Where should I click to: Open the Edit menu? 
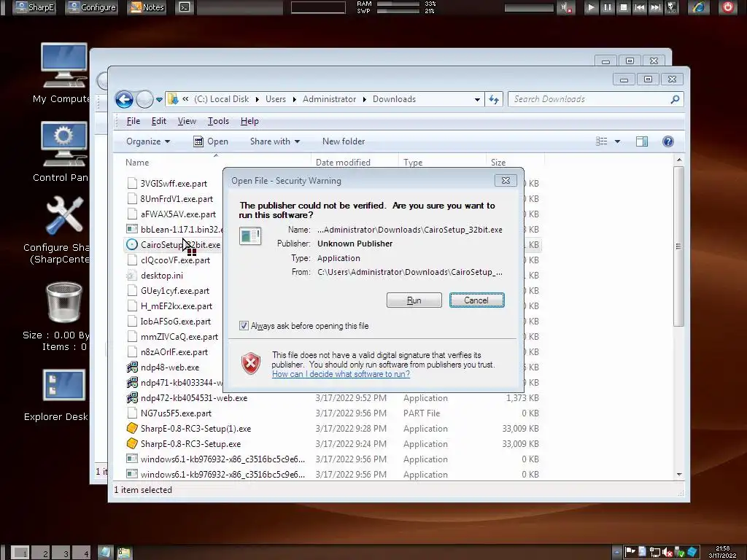pyautogui.click(x=158, y=121)
